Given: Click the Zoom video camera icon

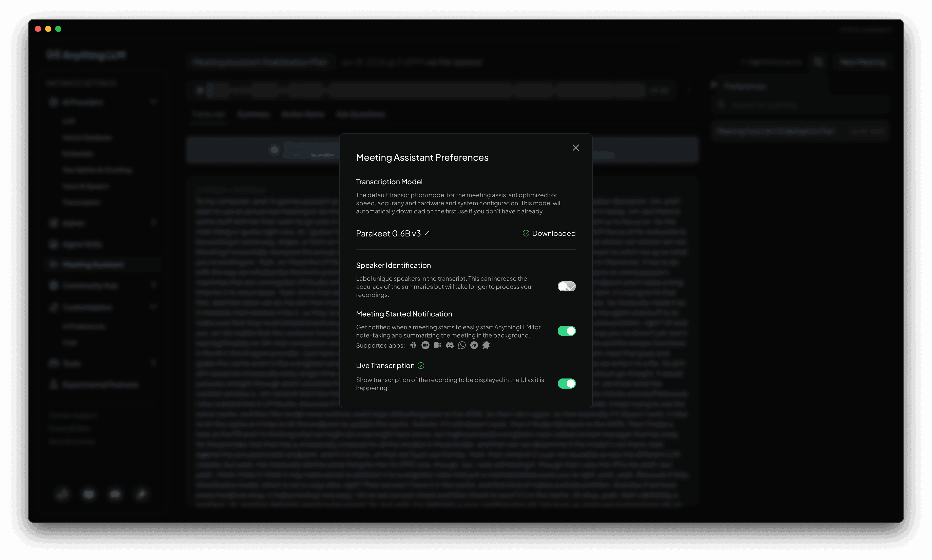Looking at the screenshot, I should [x=425, y=345].
